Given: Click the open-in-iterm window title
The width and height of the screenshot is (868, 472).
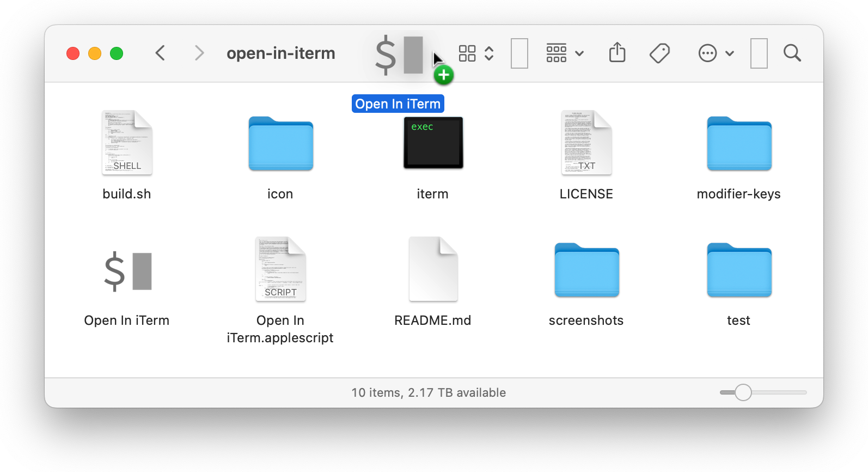Looking at the screenshot, I should pyautogui.click(x=281, y=53).
